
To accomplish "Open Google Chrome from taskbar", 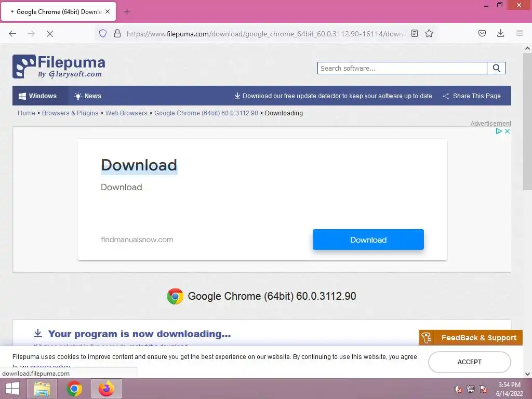I will pos(74,389).
